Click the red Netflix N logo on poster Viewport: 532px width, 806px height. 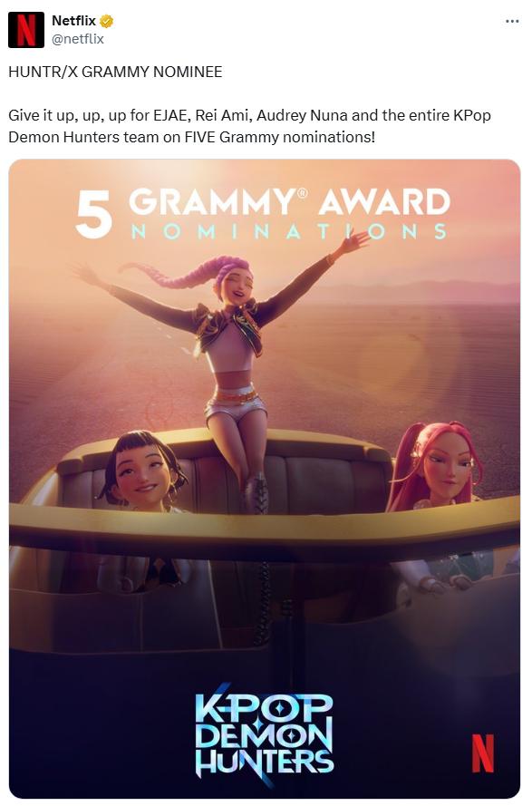click(x=483, y=753)
